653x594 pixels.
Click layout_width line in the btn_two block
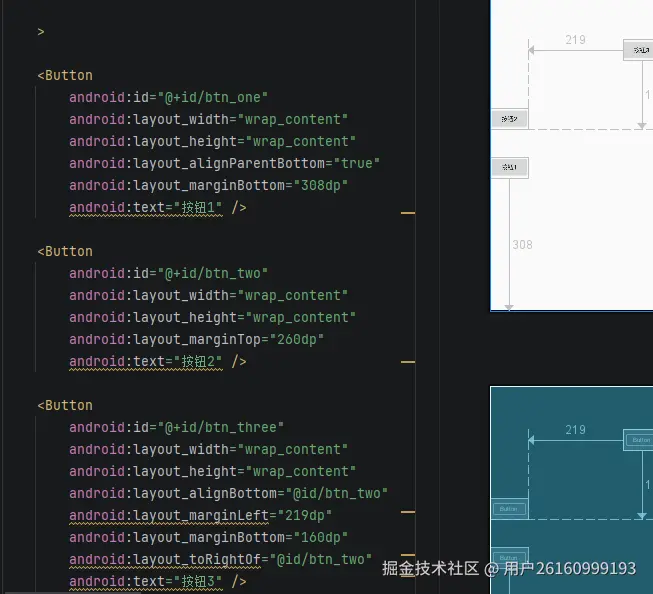coord(208,296)
